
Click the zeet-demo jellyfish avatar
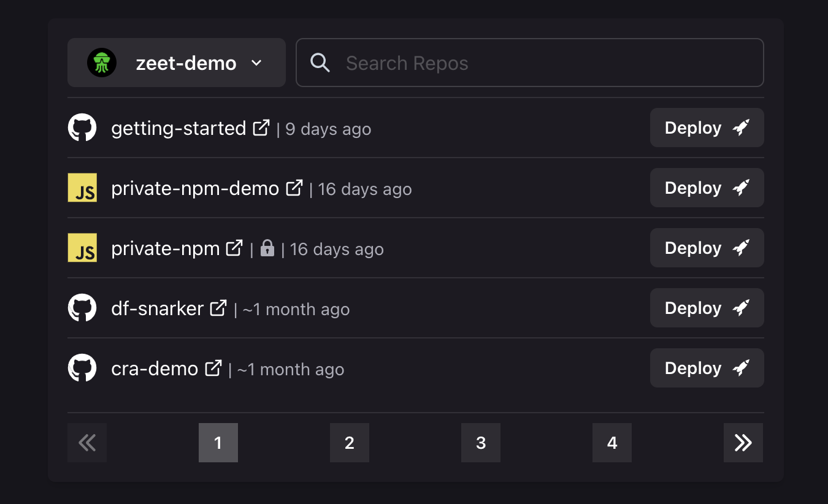pyautogui.click(x=102, y=63)
